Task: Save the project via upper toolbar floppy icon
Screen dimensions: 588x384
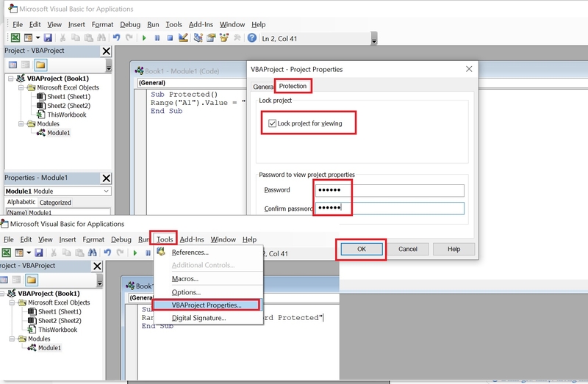Action: tap(48, 38)
